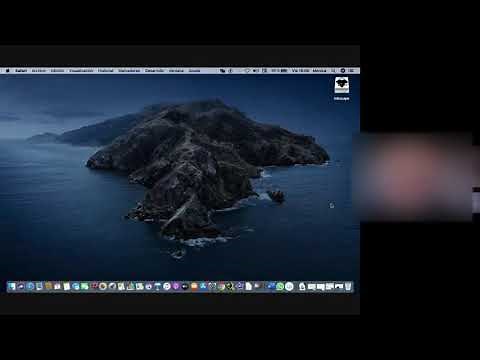Open the Safari menu in menu bar

(21, 71)
